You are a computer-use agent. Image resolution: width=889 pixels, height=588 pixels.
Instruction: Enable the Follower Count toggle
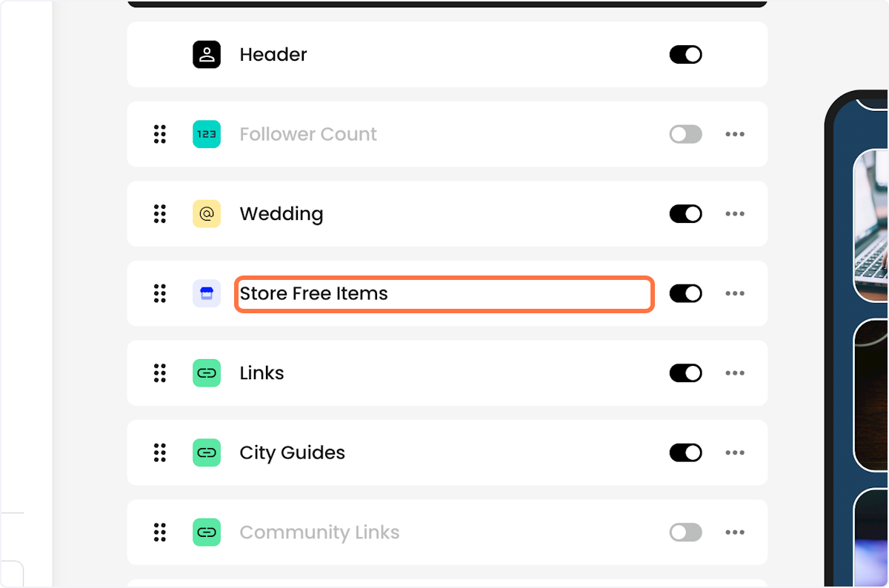(685, 134)
